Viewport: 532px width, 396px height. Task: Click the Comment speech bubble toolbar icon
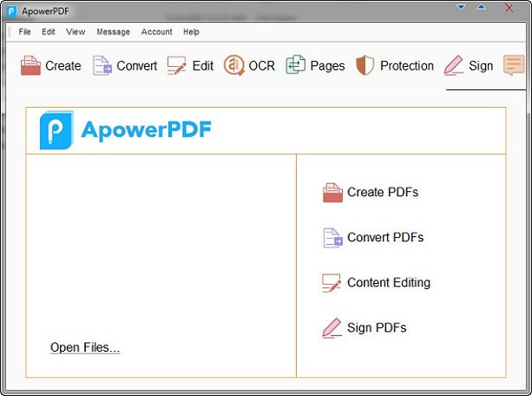click(x=514, y=65)
